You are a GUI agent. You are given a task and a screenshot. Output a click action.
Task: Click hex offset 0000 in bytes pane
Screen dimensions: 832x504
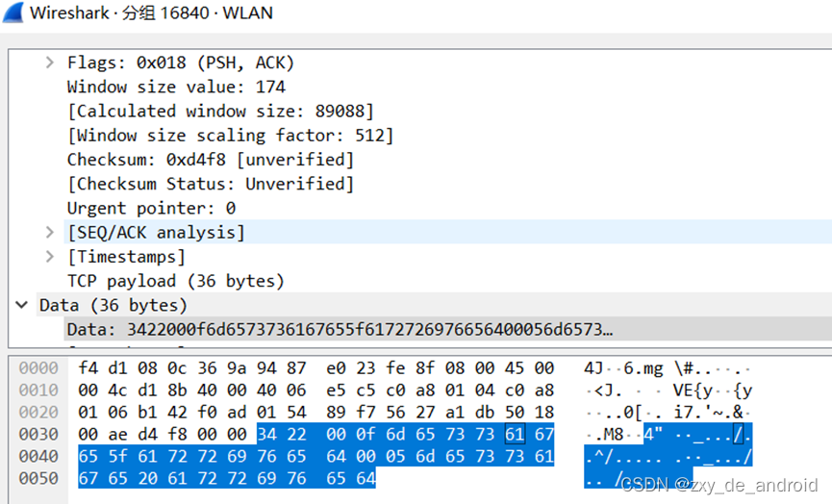click(x=38, y=367)
